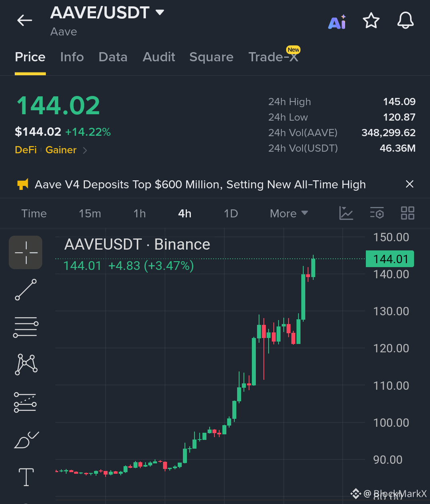This screenshot has height=504, width=430.
Task: Select the 1D chart interval
Action: point(231,213)
